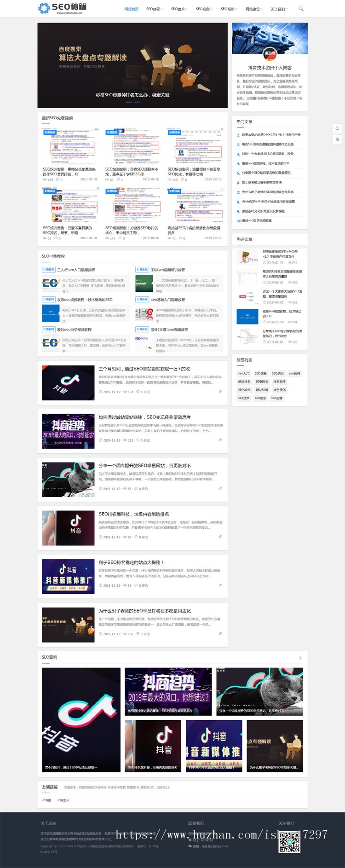Expand the 关于我们 nav dropdown
This screenshot has width=345, height=868.
[279, 9]
